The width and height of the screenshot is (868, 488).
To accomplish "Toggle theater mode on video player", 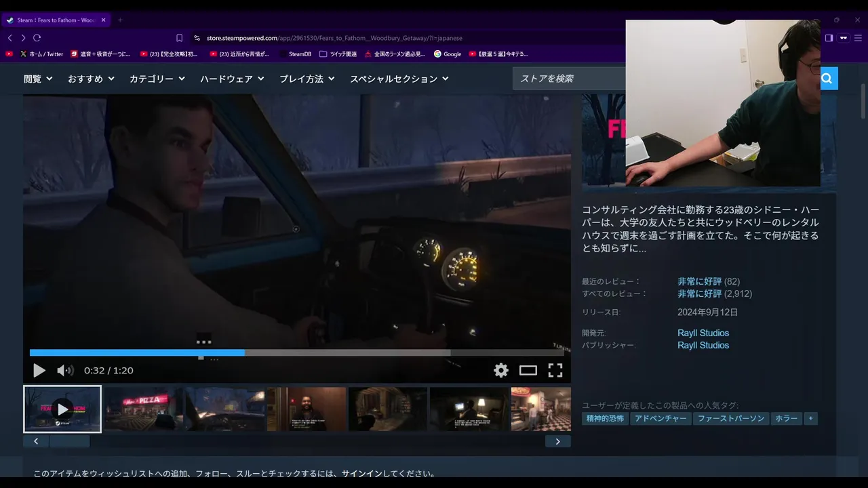I will [528, 370].
